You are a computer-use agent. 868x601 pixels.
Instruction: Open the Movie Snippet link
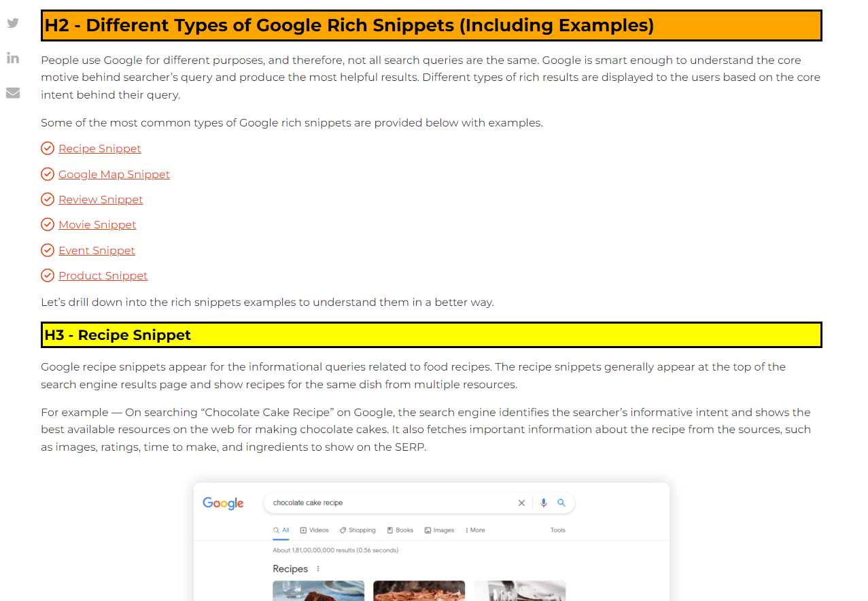pos(97,224)
